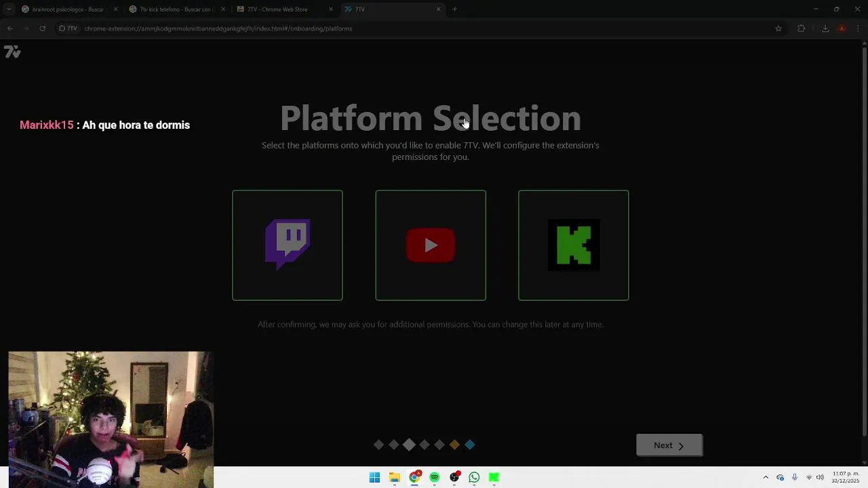
Task: Open the browser Downloads icon
Action: pos(825,28)
